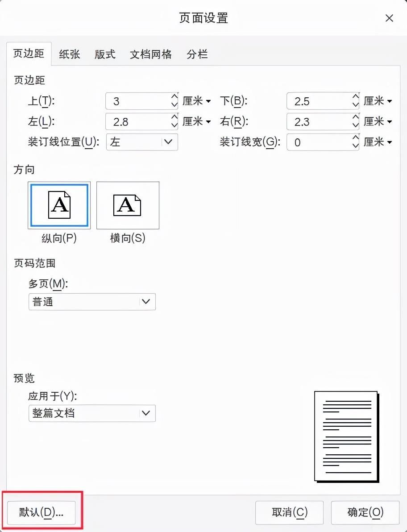Viewport: 407px width, 532px height.
Task: Switch to the 版式 tab
Action: [x=105, y=54]
